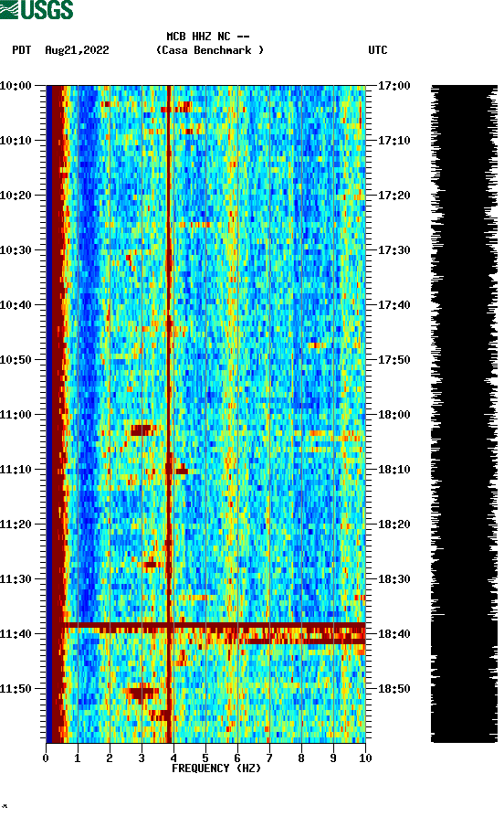The width and height of the screenshot is (504, 816).
Task: Click the persistent red vertical line near 3.9 Hz
Action: tap(169, 414)
